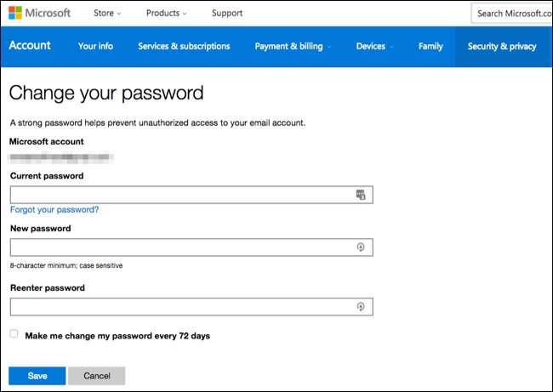Open Services & subscriptions tab
The width and height of the screenshot is (553, 392).
tap(184, 47)
